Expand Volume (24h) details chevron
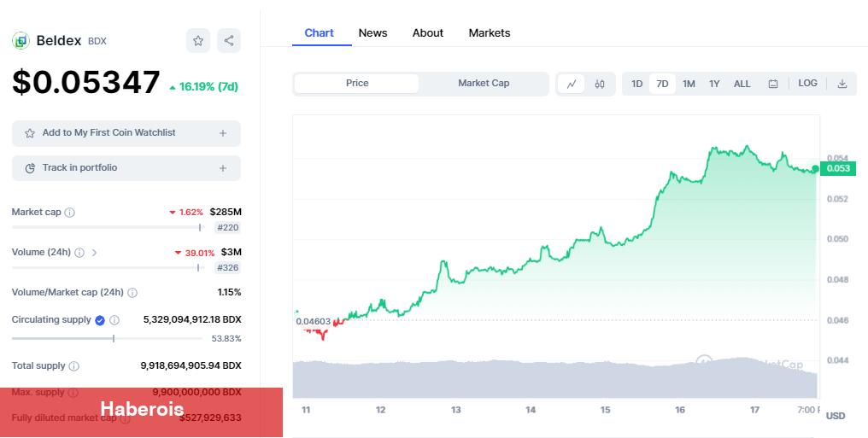This screenshot has width=868, height=438. point(94,253)
